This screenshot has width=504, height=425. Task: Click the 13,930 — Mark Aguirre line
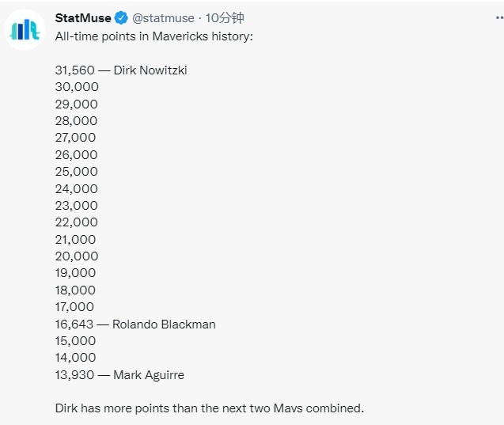(x=119, y=374)
